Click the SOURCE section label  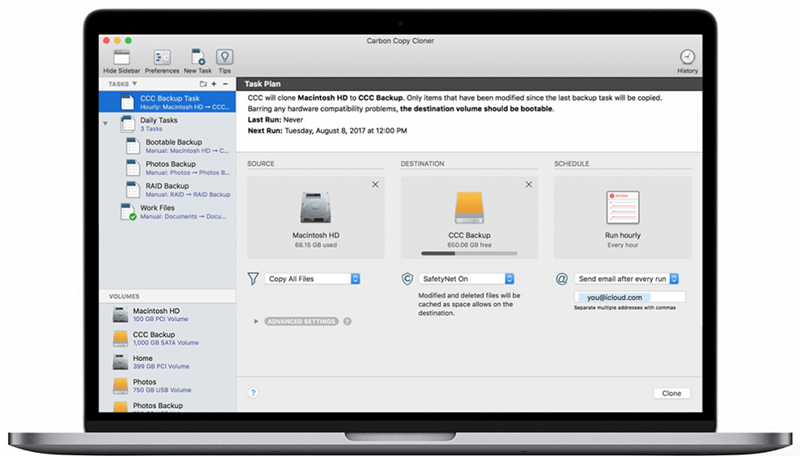click(261, 164)
